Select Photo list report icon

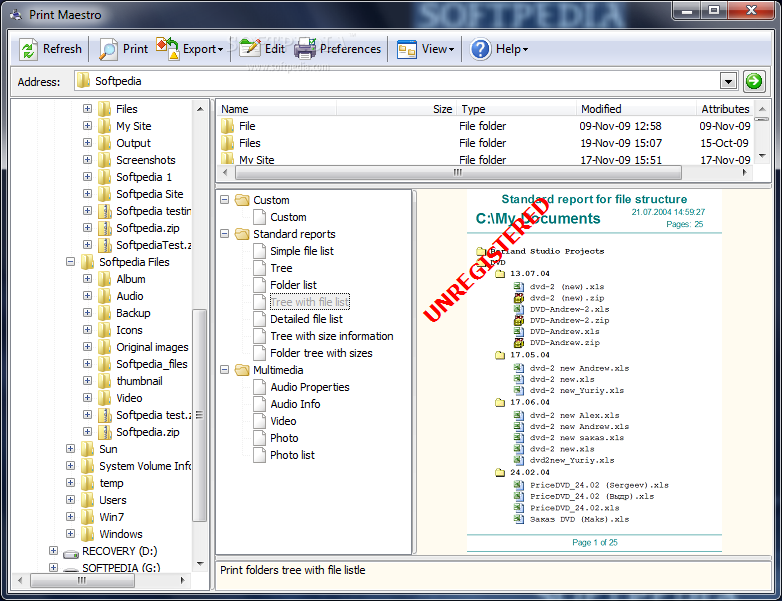[259, 455]
